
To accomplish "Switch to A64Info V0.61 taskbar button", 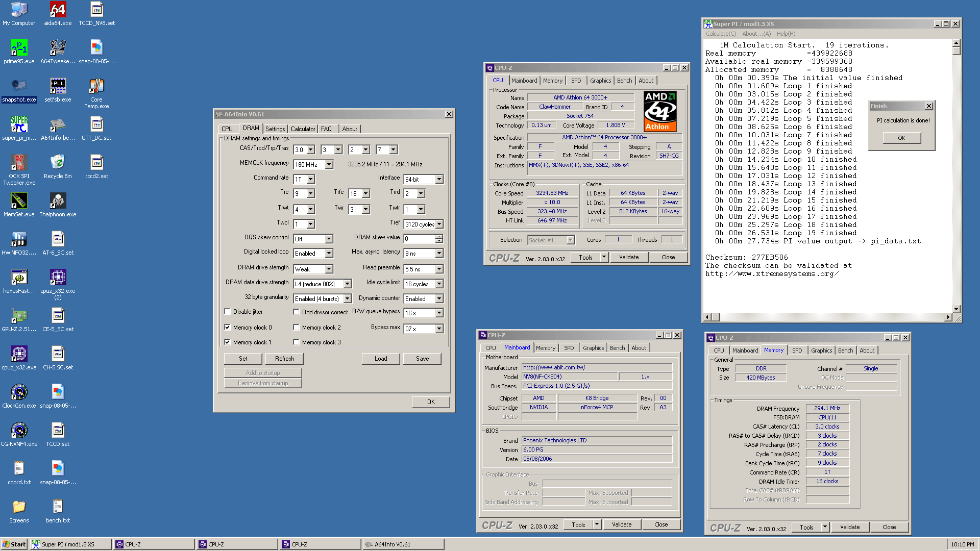I will pos(403,544).
